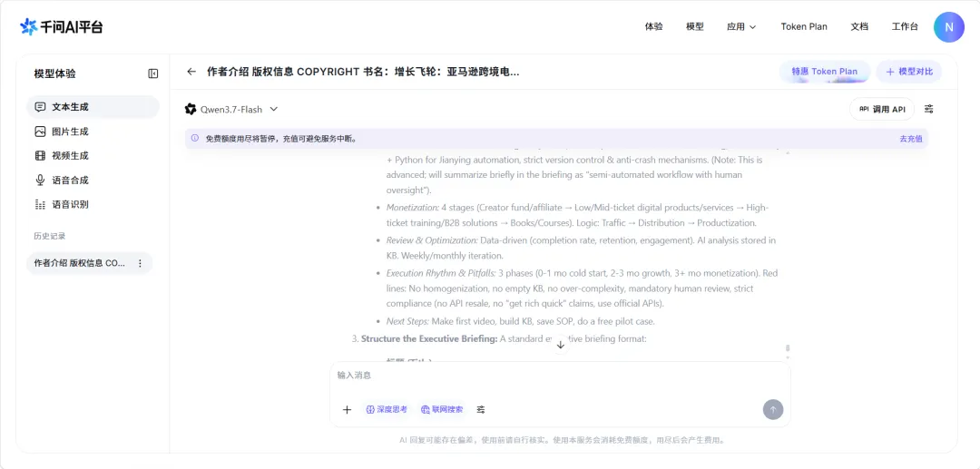The height and width of the screenshot is (469, 980).
Task: Click the 千问AI平台 logo
Action: (x=62, y=27)
